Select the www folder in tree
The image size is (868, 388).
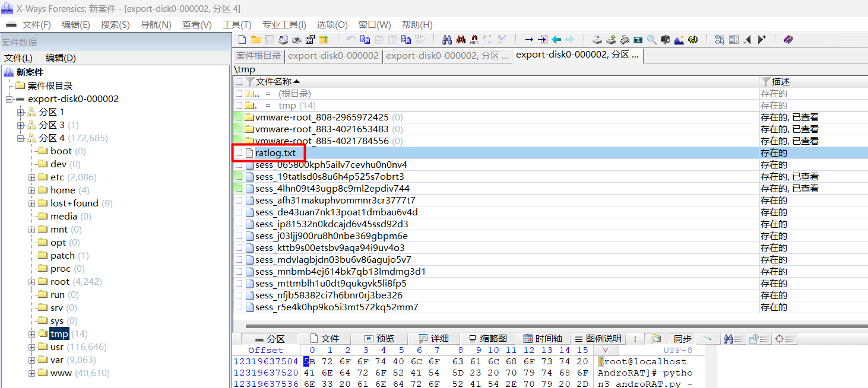click(61, 373)
